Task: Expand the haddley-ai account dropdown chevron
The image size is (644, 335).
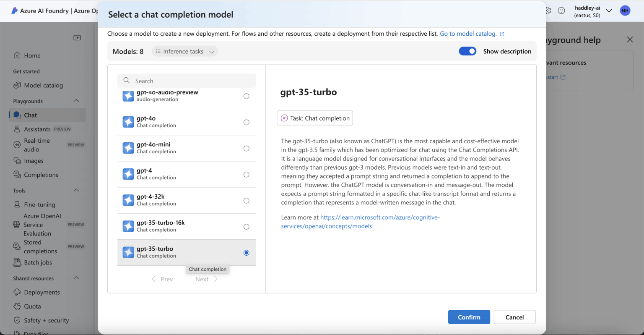Action: coord(609,11)
